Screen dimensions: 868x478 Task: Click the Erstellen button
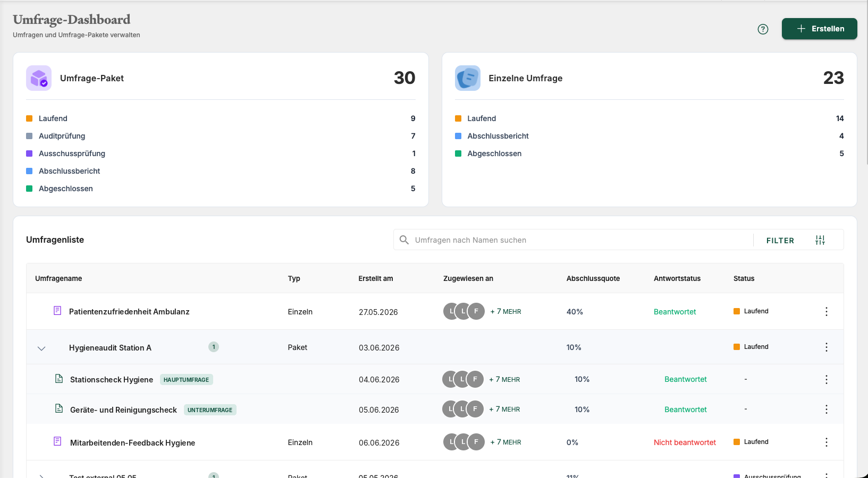(819, 29)
